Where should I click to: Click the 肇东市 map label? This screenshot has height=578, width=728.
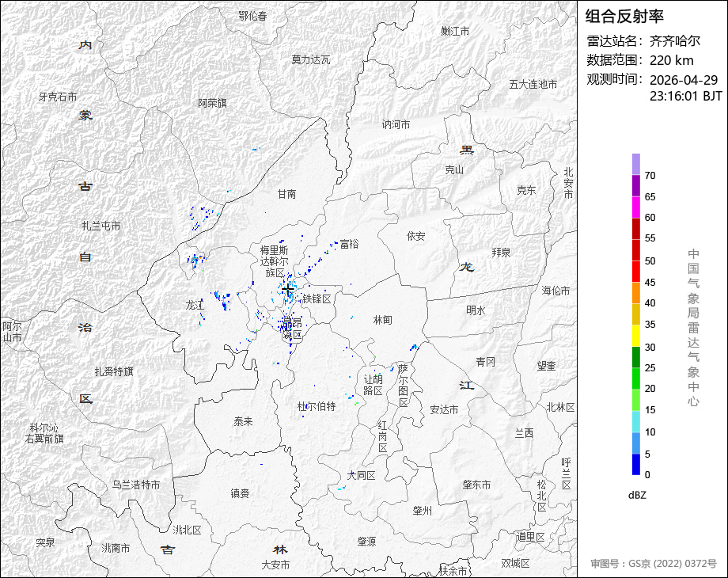pos(476,485)
